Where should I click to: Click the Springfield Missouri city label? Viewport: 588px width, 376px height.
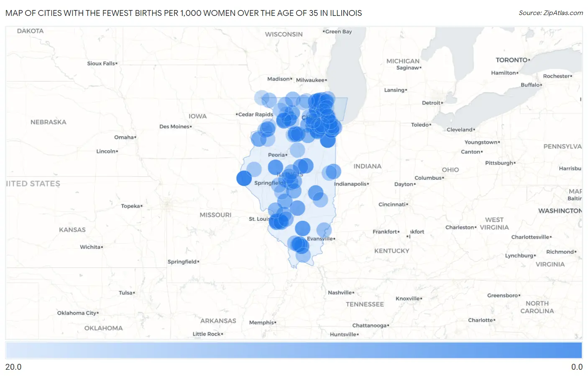[182, 261]
